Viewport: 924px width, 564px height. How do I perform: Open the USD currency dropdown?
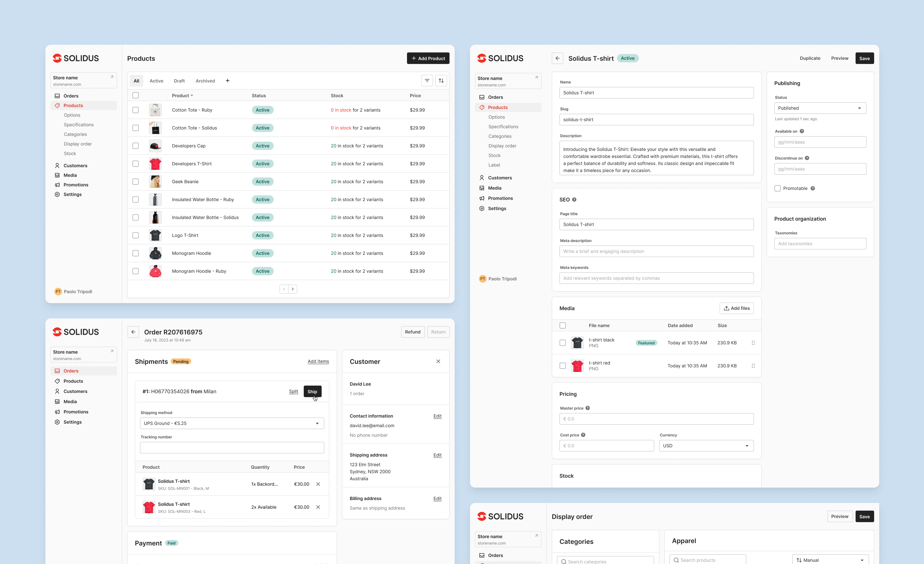706,445
